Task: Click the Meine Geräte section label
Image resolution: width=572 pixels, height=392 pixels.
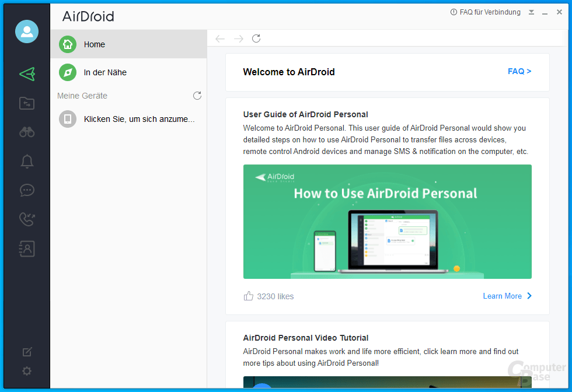Action: pyautogui.click(x=82, y=96)
